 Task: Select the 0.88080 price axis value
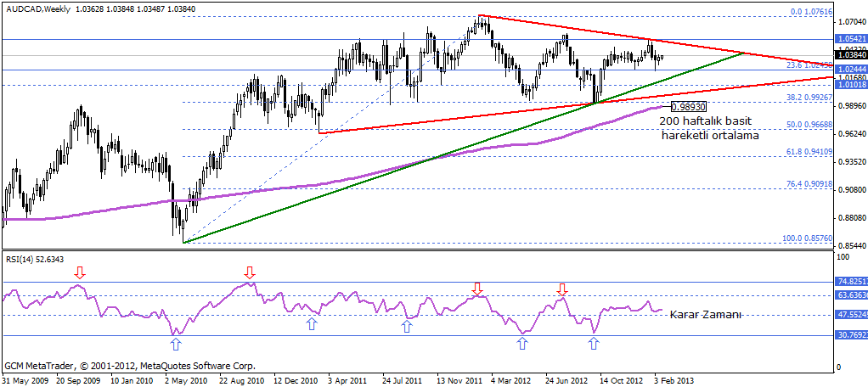851,218
